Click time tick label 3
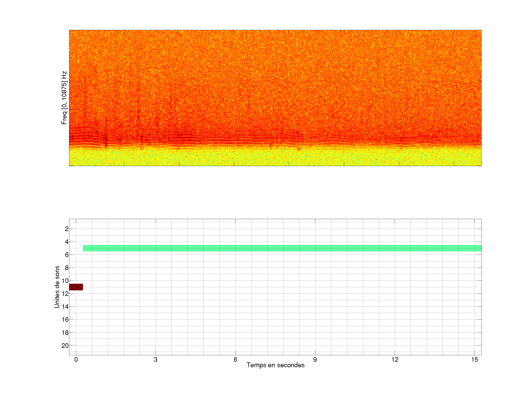 click(x=156, y=359)
